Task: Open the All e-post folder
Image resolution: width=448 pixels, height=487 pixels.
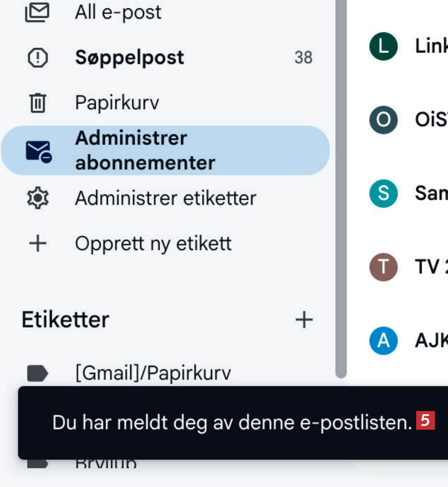Action: (x=118, y=12)
